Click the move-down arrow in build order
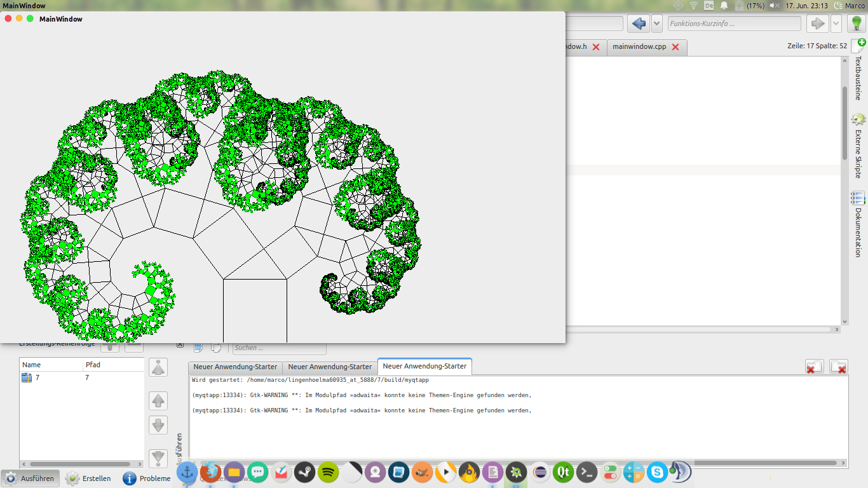The image size is (868, 488). click(158, 425)
